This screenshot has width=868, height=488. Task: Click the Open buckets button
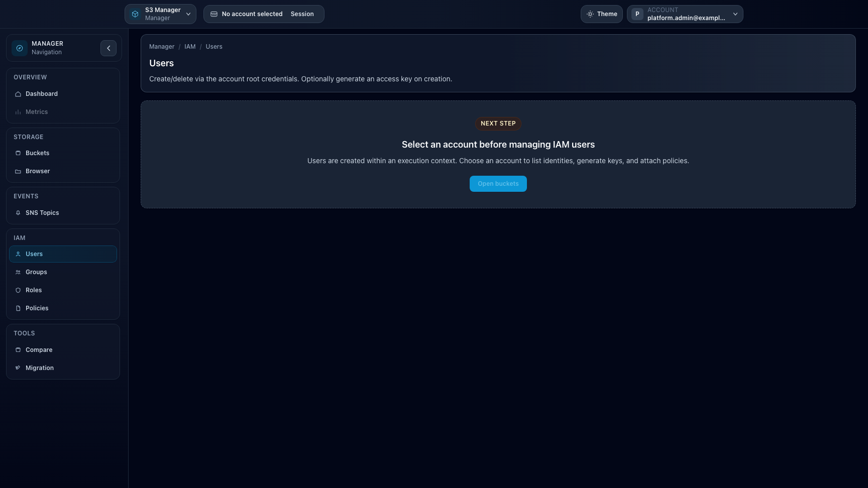coord(498,184)
